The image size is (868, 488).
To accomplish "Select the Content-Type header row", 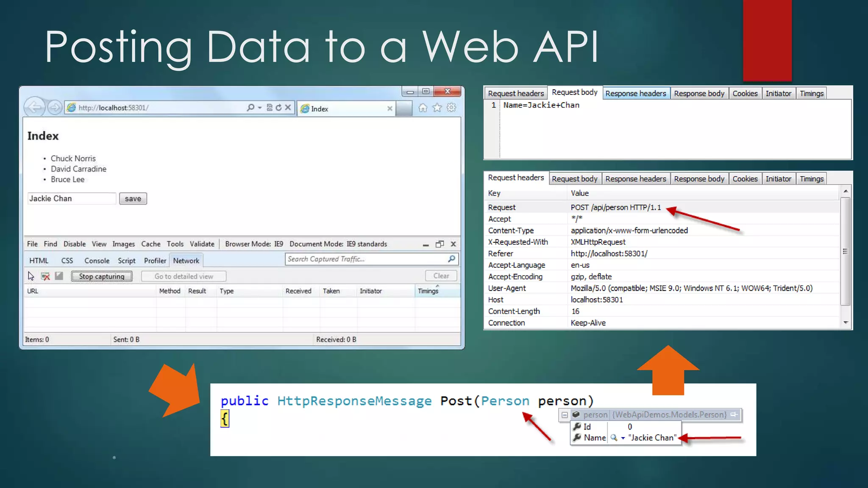I will click(662, 230).
